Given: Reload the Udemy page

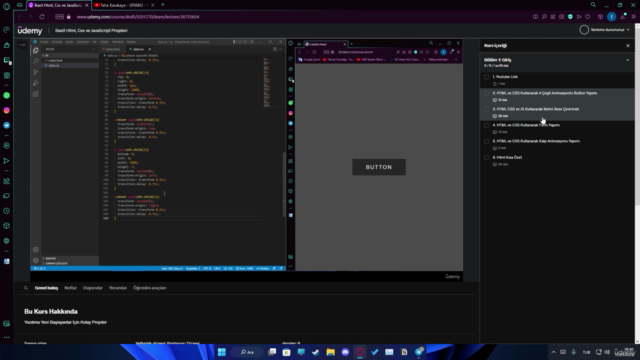Looking at the screenshot, I should tap(42, 17).
